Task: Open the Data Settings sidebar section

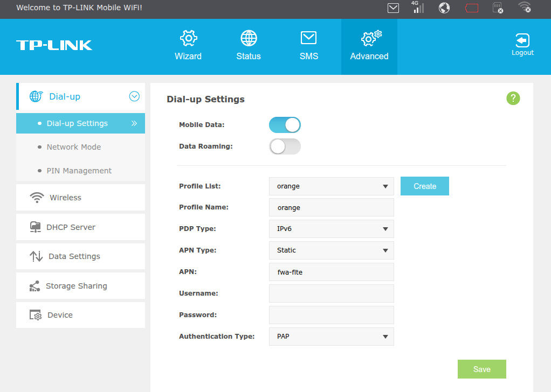Action: (x=80, y=256)
